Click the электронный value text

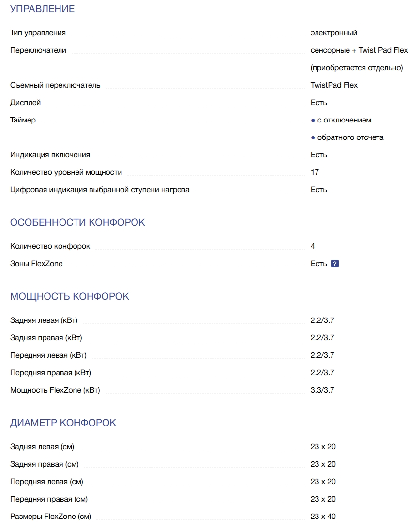(x=334, y=33)
